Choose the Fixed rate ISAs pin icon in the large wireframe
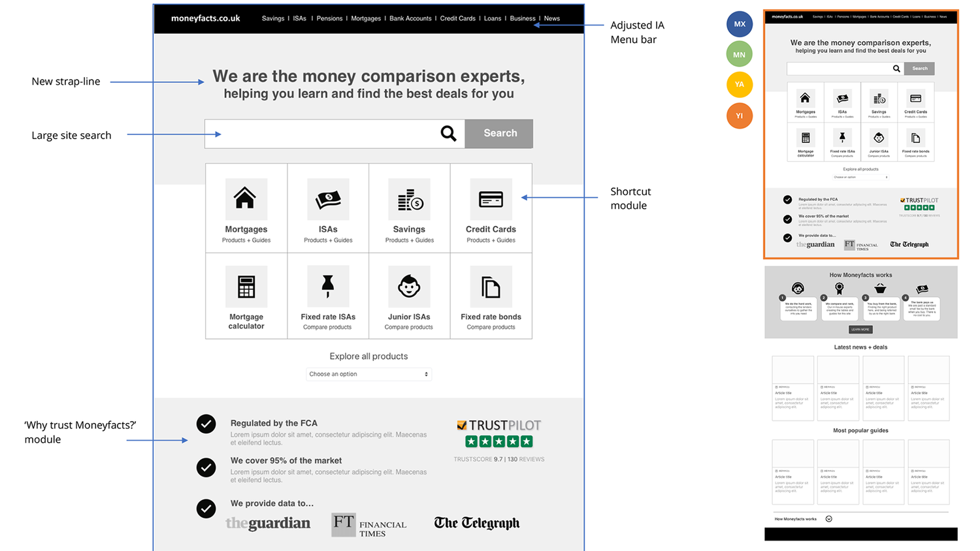 pyautogui.click(x=328, y=287)
